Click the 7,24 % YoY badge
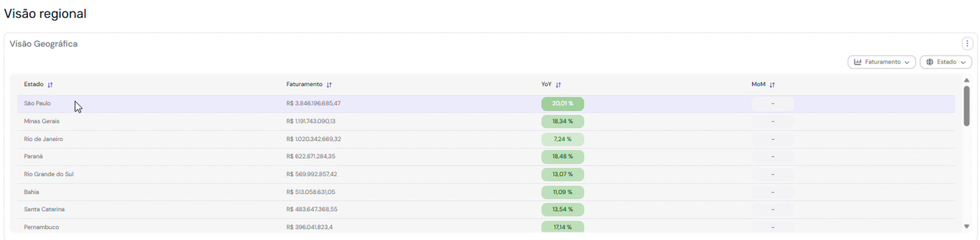This screenshot has height=240, width=980. point(562,139)
